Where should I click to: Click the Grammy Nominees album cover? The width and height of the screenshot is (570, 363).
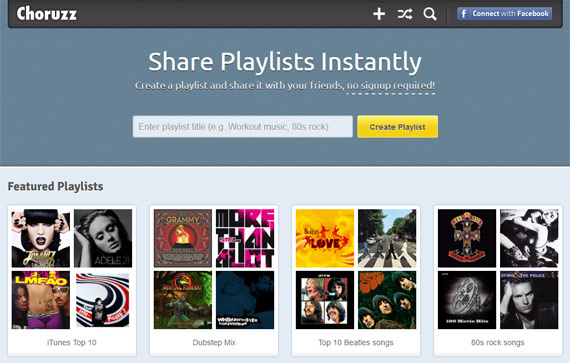(x=182, y=238)
